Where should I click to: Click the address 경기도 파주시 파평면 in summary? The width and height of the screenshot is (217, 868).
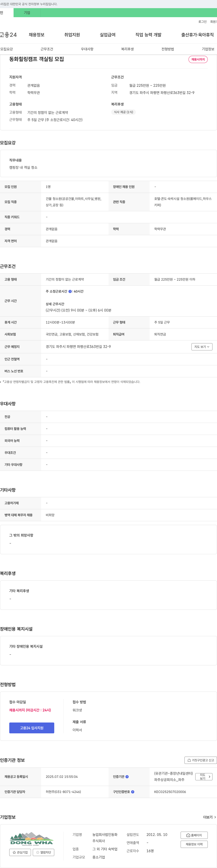click(162, 93)
